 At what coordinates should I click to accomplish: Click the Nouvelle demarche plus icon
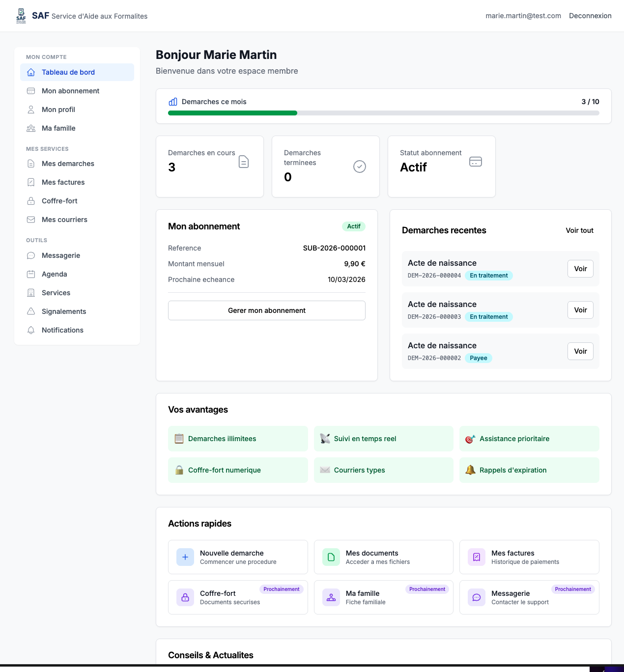(185, 557)
